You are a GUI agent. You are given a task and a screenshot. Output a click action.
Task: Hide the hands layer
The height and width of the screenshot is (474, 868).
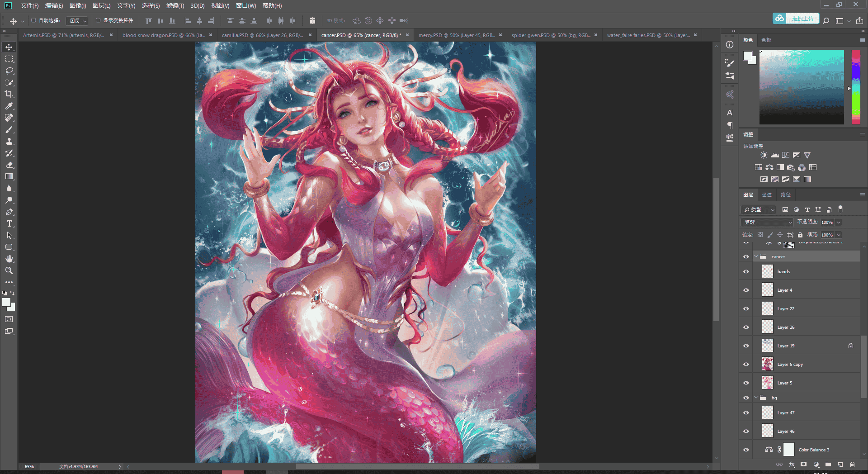746,272
